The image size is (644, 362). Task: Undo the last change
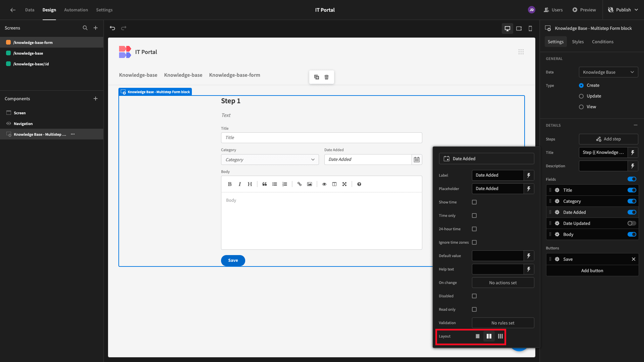coord(112,28)
